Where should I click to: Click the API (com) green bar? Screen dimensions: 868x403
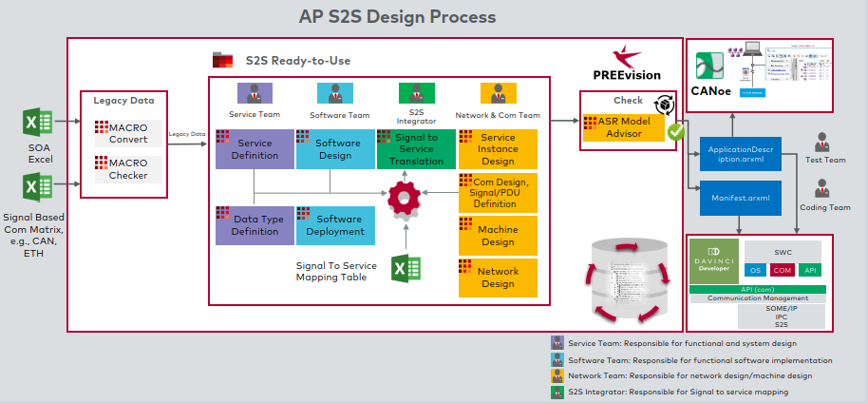point(758,289)
